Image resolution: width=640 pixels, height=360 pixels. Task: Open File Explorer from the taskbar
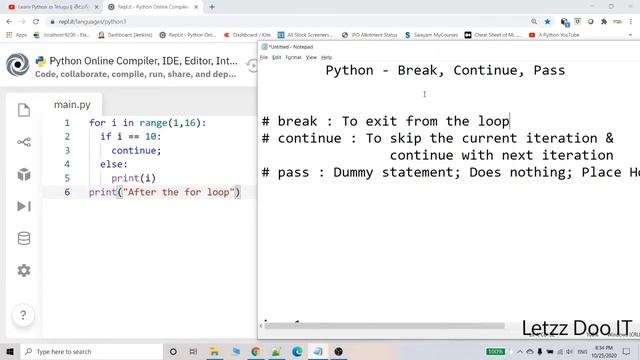[x=214, y=351]
